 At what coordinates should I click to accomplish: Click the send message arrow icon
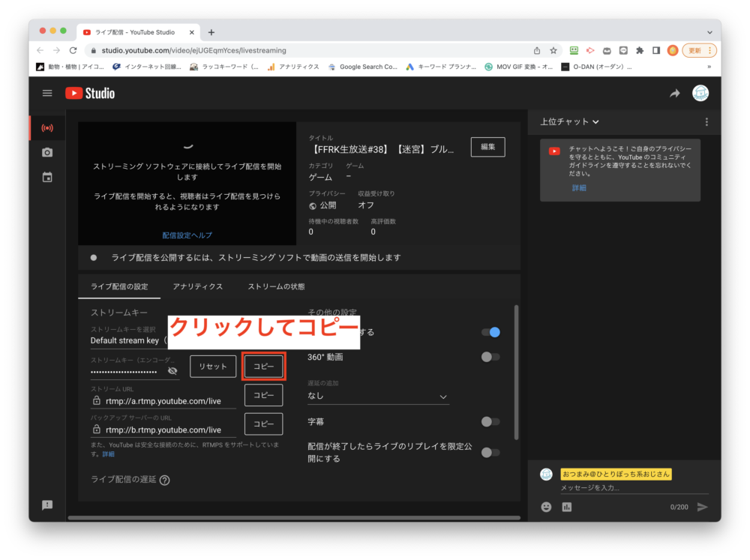coord(702,507)
